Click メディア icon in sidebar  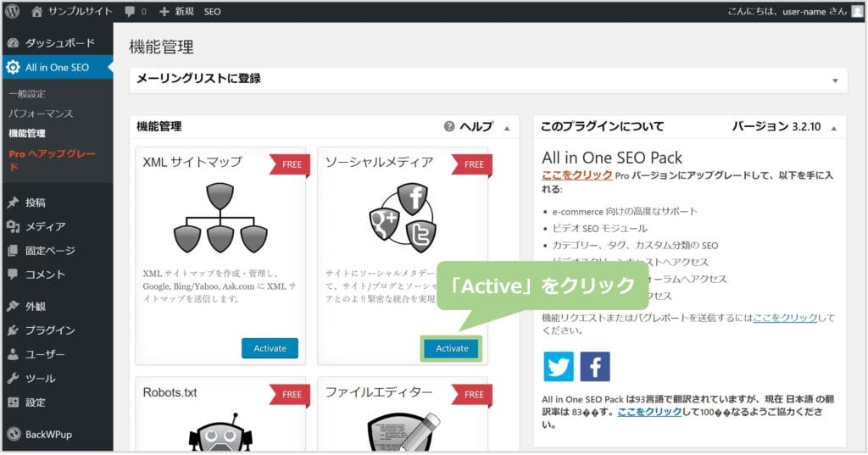13,226
